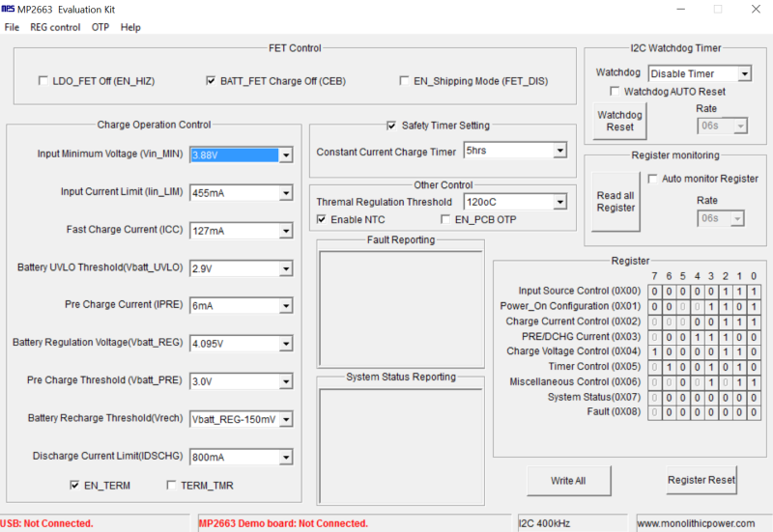773x532 pixels.
Task: Click the Write All button
Action: [x=568, y=480]
